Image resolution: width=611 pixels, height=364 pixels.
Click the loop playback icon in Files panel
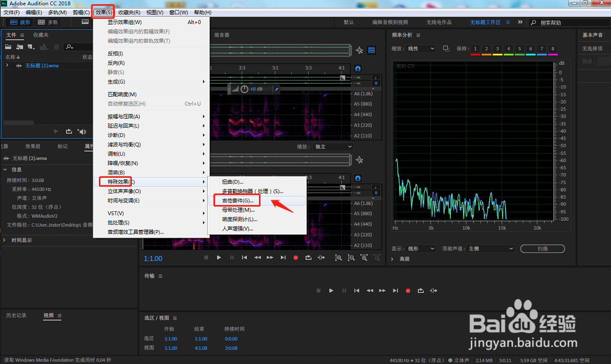tap(69, 131)
